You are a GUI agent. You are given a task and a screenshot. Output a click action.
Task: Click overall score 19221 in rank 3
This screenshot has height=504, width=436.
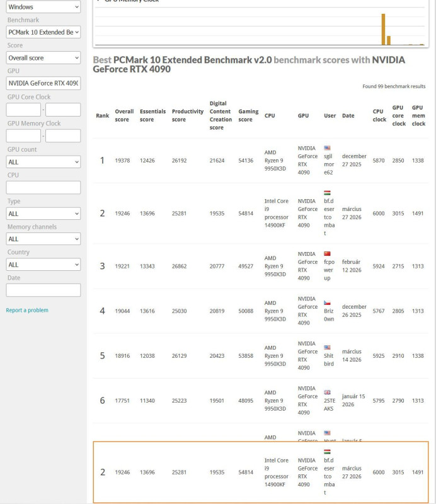tap(122, 266)
